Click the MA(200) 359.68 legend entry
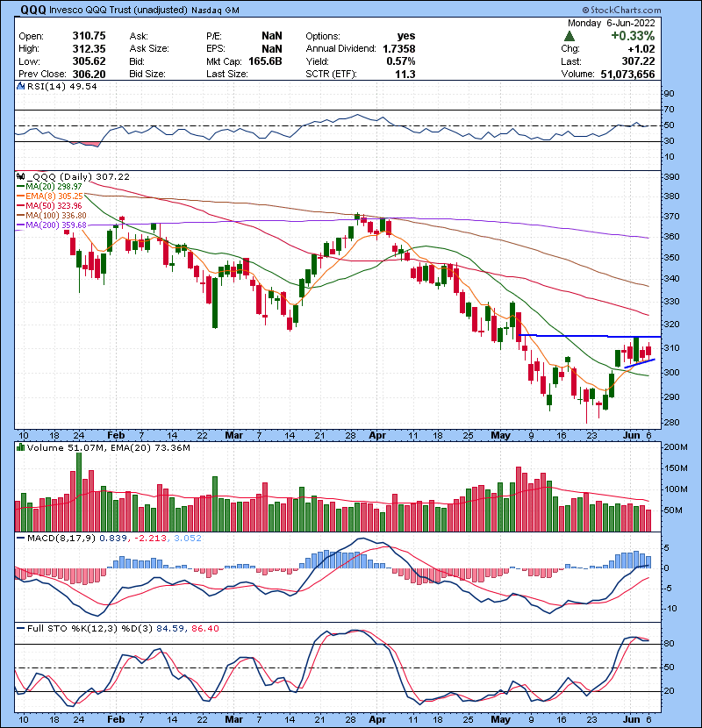Viewport: 702px width, 728px height. point(52,225)
